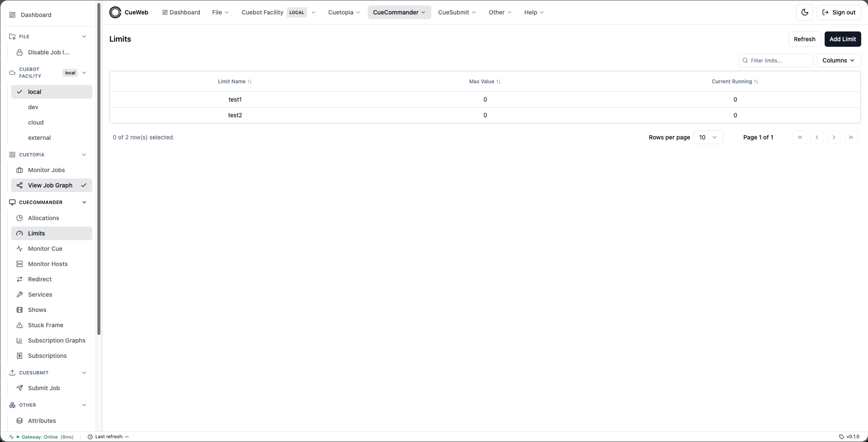Collapse the OTHER sidebar section
Viewport: 868px width, 442px height.
tap(84, 405)
